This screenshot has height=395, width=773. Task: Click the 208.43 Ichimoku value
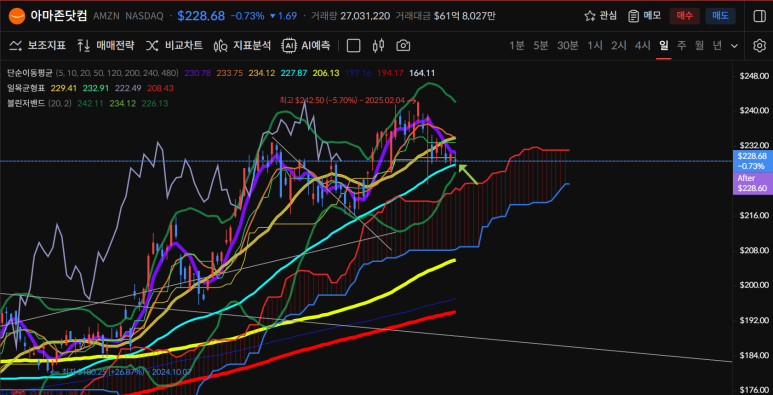160,88
